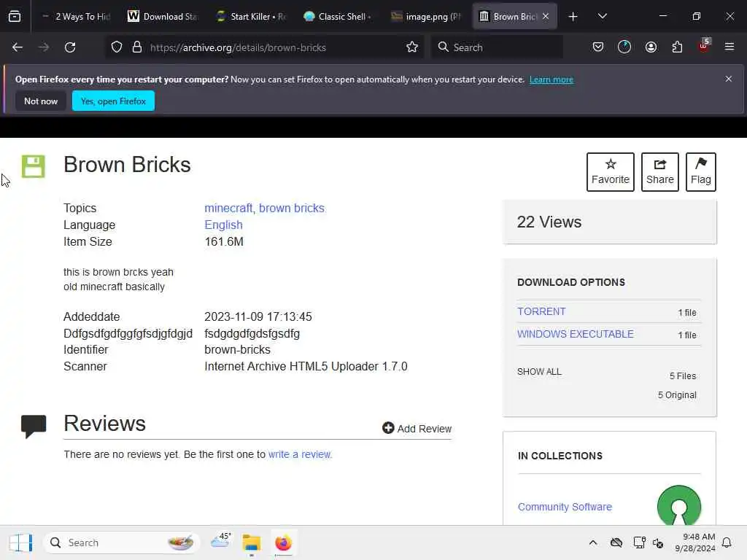Open the network status tray icon
Viewport: 747px width, 560px height.
click(639, 542)
